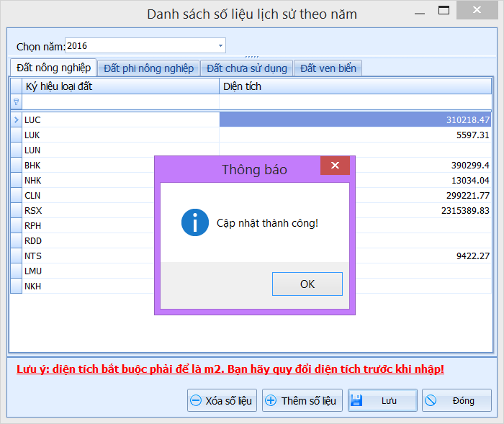The height and width of the screenshot is (424, 504).
Task: Click the filter icon in grid filter row
Action: point(16,102)
